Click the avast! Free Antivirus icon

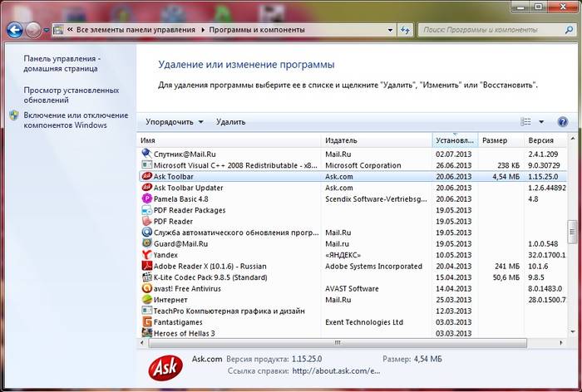tap(146, 288)
